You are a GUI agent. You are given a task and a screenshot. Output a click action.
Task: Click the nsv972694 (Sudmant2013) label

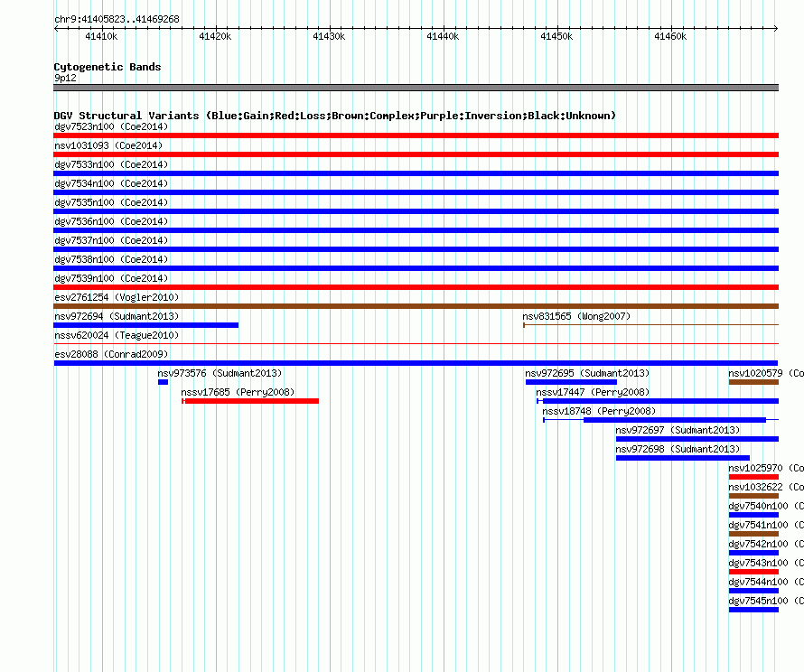pos(117,316)
